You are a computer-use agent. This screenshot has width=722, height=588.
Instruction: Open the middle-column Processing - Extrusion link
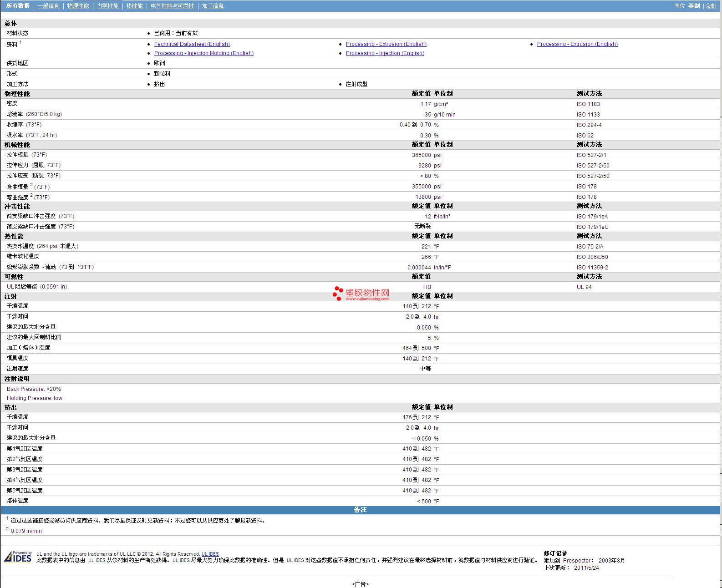[x=386, y=44]
